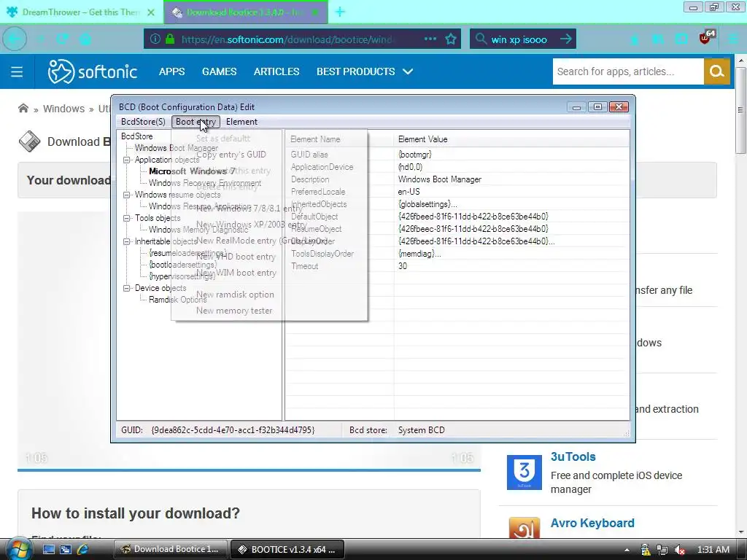Collapse the Inheritable objects tree node

point(127,241)
